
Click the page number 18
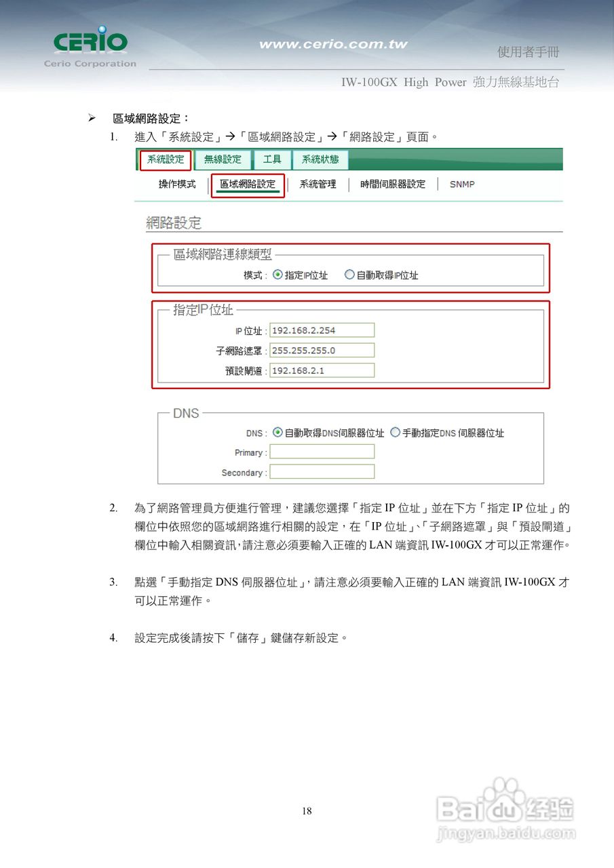click(307, 811)
